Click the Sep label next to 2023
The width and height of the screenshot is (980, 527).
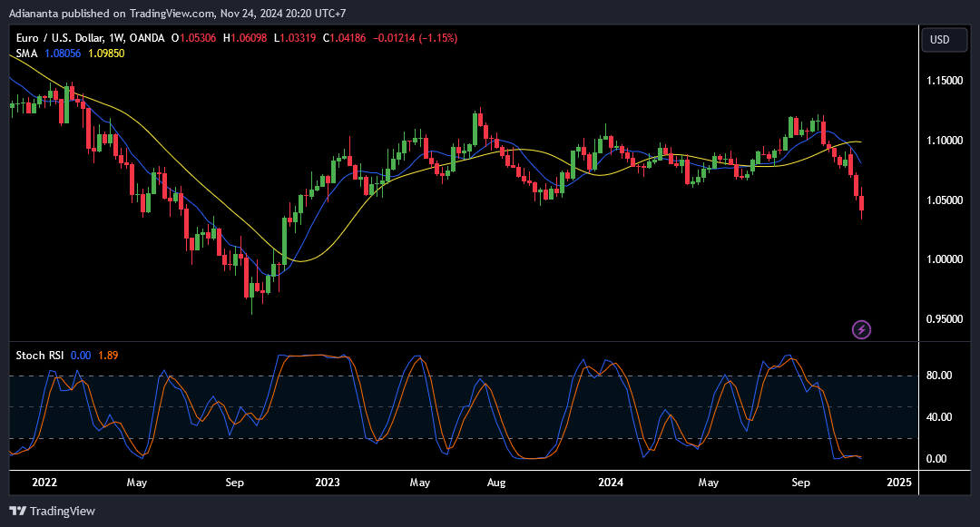pos(234,482)
